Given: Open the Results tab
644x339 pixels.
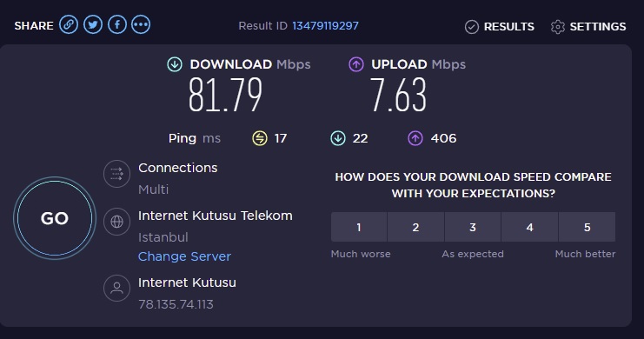Looking at the screenshot, I should point(500,27).
